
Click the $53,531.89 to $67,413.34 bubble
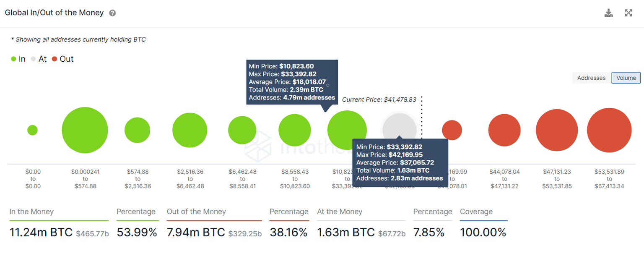[609, 130]
